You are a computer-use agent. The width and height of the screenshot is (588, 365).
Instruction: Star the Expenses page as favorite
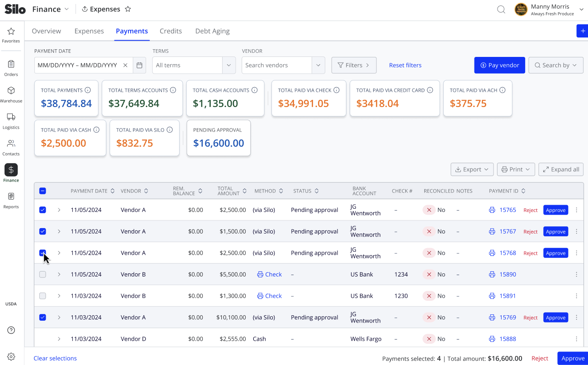coord(128,9)
